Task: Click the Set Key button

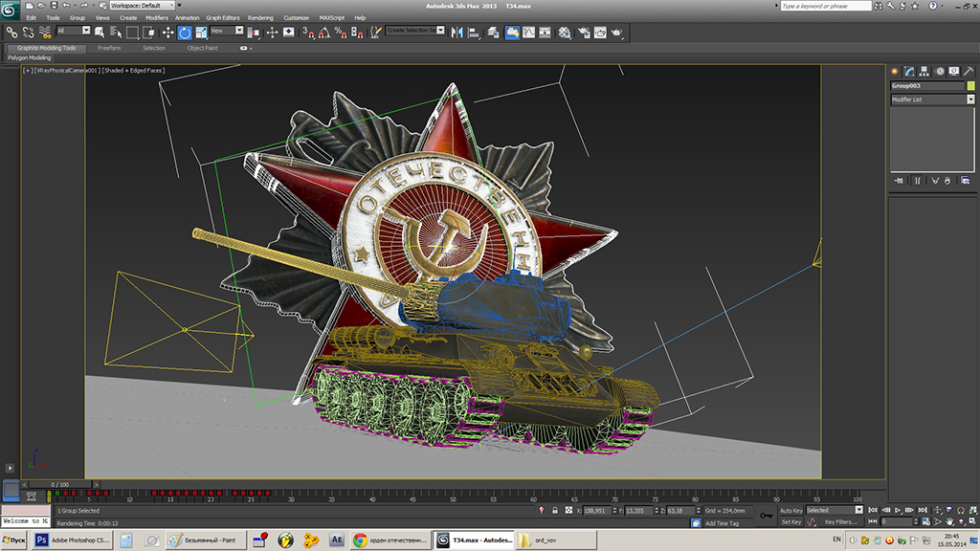Action: 791,521
